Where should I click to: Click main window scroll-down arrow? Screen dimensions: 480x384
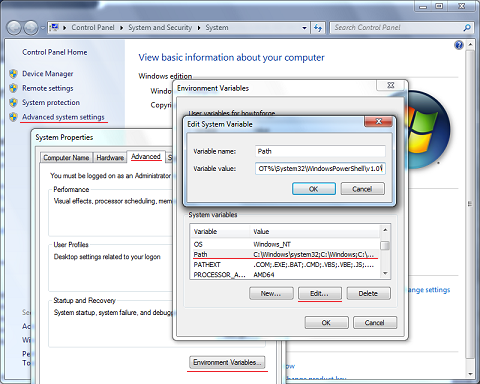pos(470,374)
